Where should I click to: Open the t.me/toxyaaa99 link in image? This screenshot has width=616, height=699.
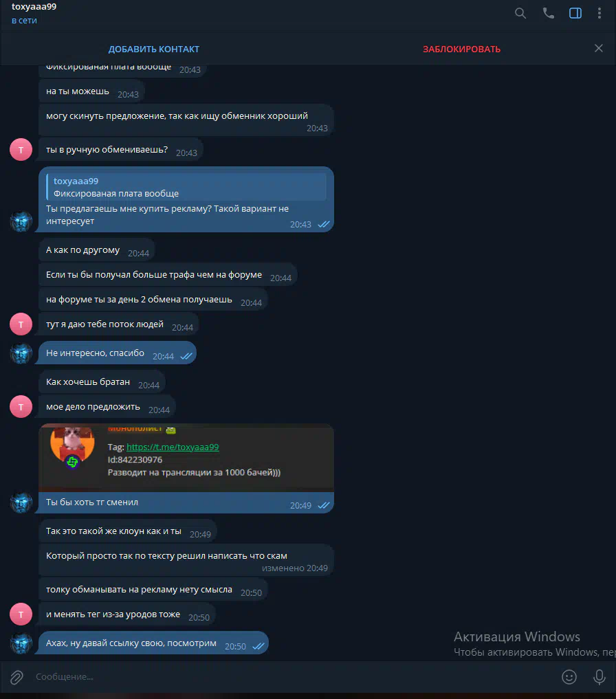173,447
